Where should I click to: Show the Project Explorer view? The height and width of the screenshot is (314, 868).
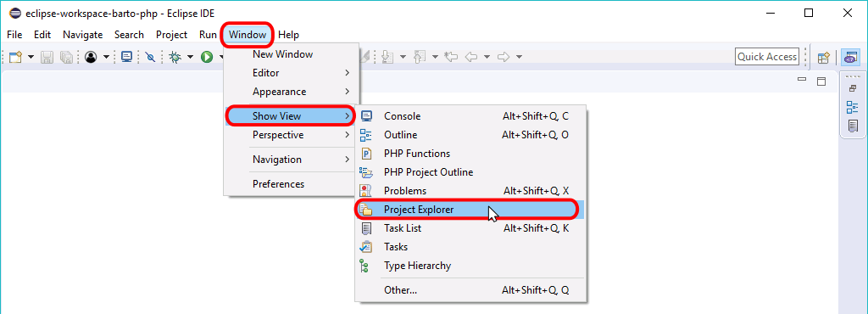tap(470, 210)
